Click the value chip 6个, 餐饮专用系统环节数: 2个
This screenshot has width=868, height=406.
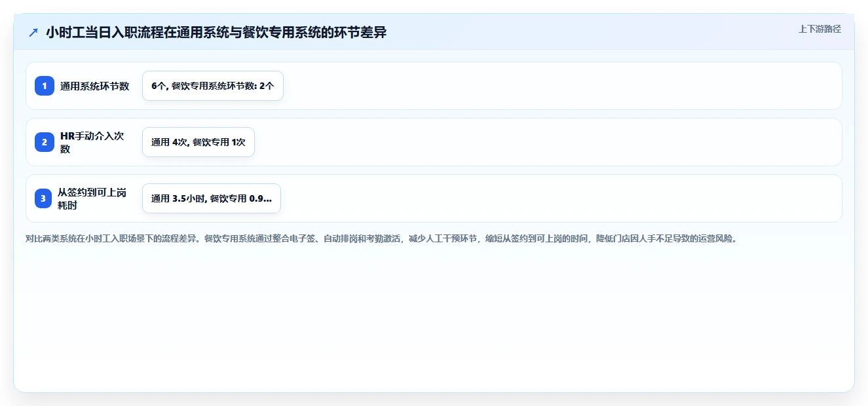(213, 86)
